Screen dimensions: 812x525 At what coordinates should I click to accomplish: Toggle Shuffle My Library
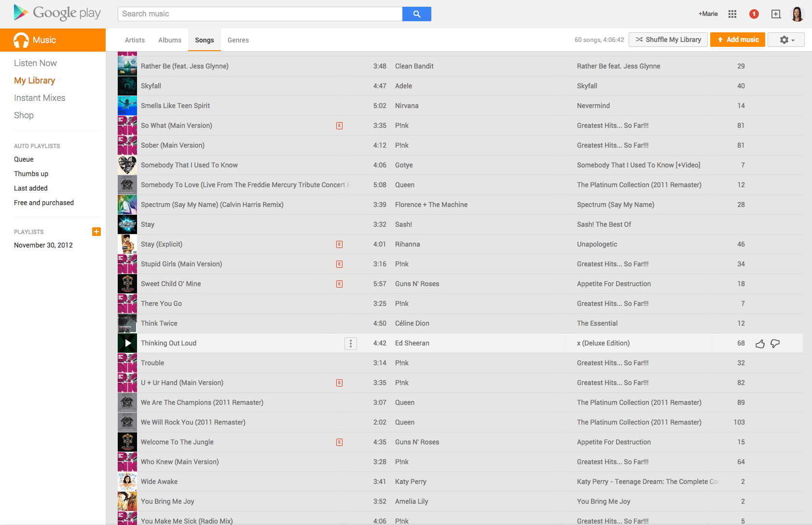(x=668, y=39)
